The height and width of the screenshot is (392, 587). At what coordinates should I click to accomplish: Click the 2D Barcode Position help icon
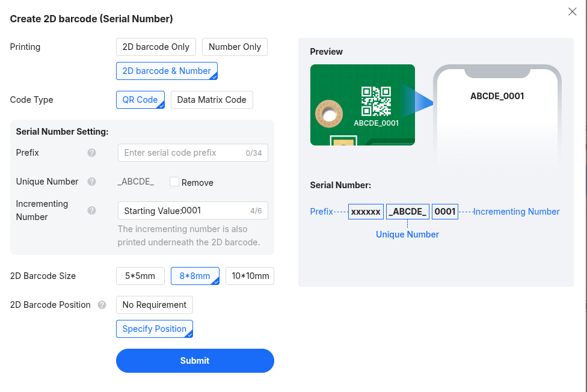tap(102, 305)
